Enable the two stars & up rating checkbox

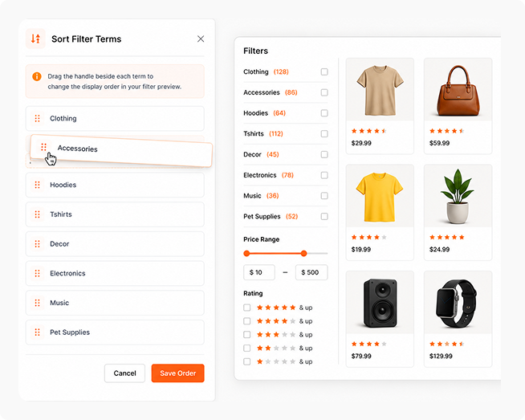(246, 348)
